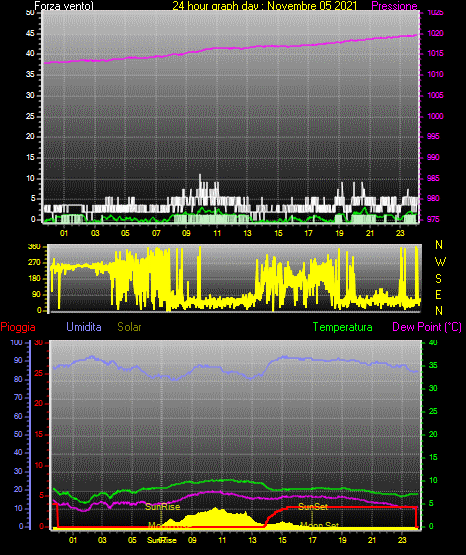The image size is (466, 555).
Task: Click 360 on the wind direction axis
Action: [x=34, y=246]
